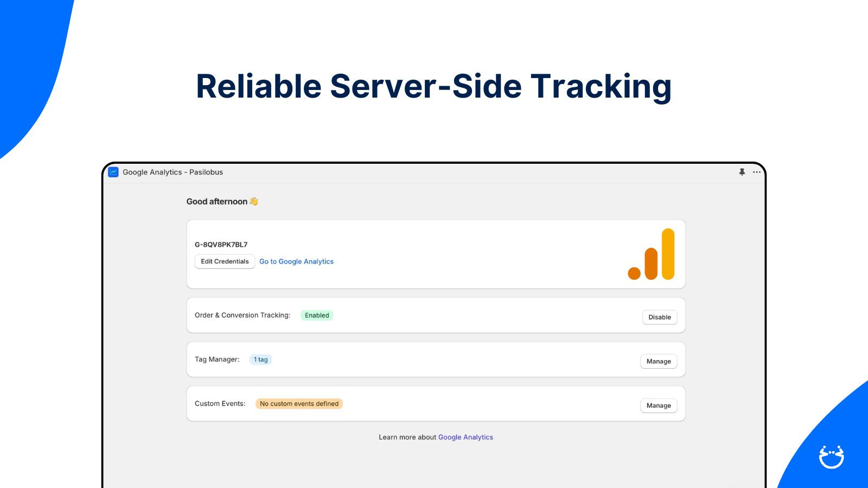Disable Order & Conversion Tracking

click(660, 317)
